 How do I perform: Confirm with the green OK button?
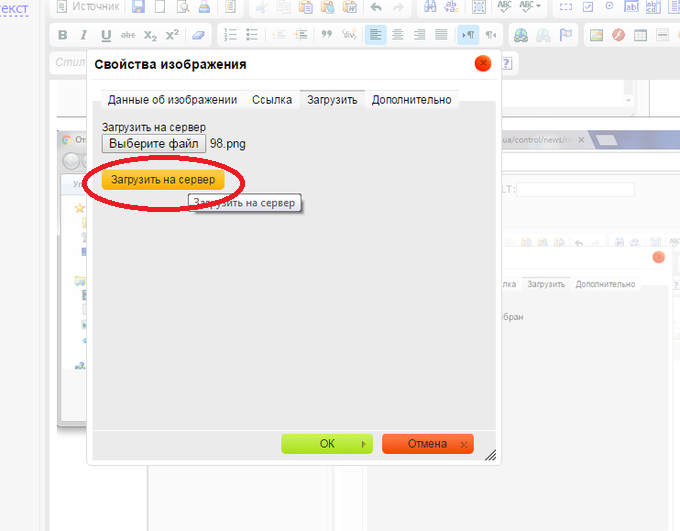[x=327, y=443]
